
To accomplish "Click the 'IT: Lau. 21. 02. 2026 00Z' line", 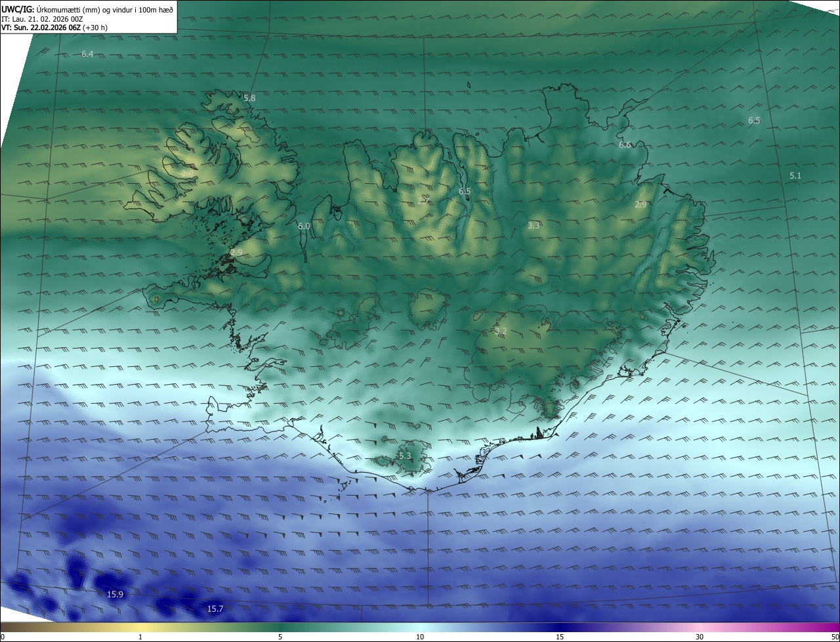I will [x=42, y=18].
